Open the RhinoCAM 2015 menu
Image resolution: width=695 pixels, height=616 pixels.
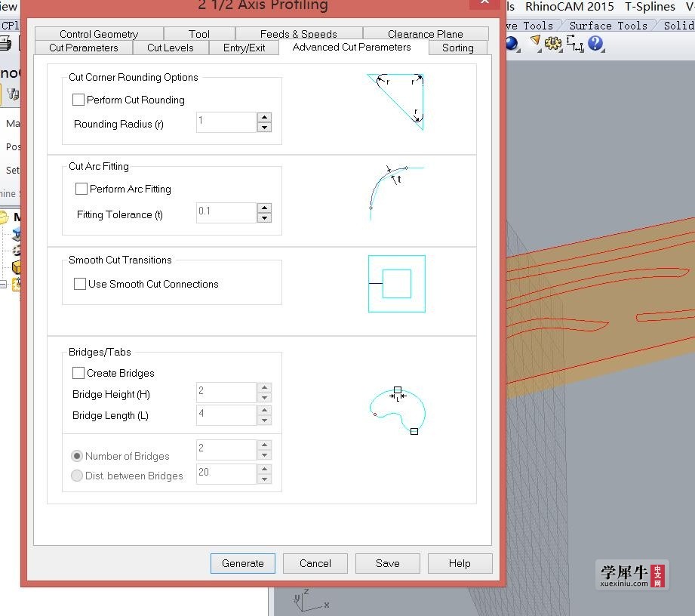pyautogui.click(x=569, y=7)
